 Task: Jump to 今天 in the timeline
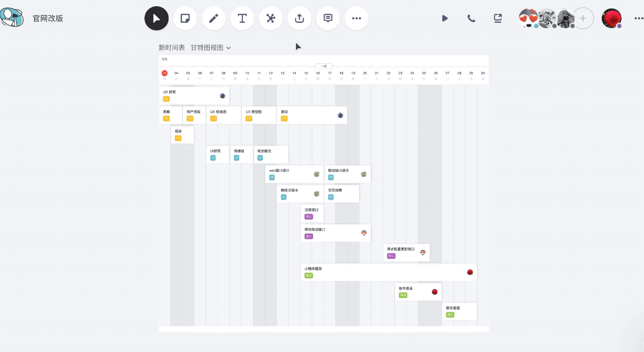165,59
